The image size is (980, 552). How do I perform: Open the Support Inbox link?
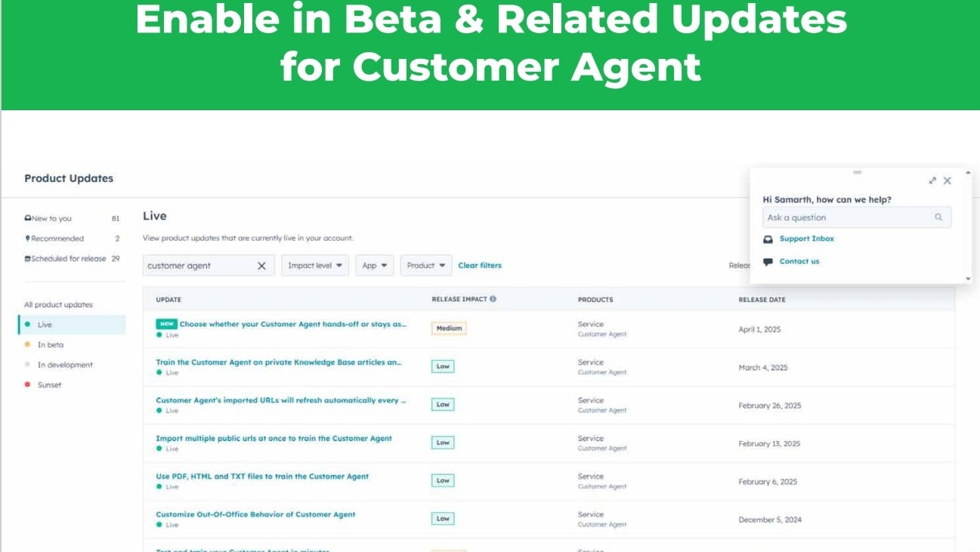tap(807, 239)
